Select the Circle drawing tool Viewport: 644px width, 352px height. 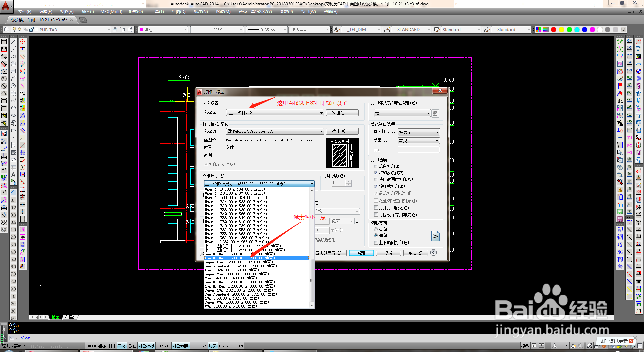[13, 86]
